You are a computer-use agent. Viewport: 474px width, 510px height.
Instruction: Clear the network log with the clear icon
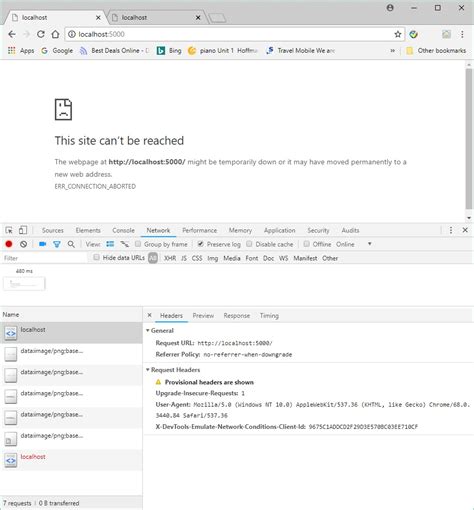[23, 244]
